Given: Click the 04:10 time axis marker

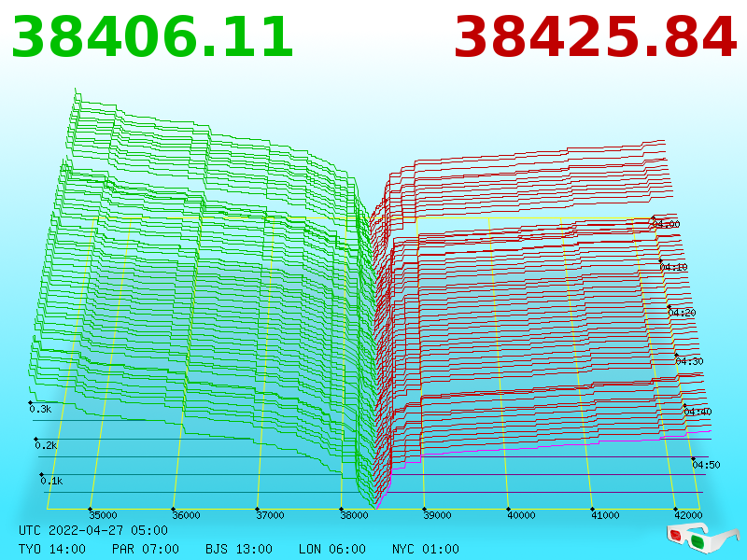Looking at the screenshot, I should (673, 267).
